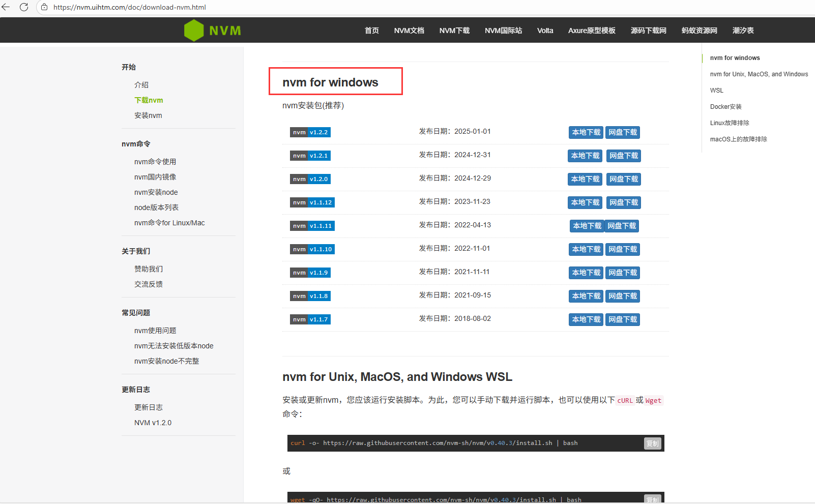
Task: Click 网盘下载 for nvm v1.1.12
Action: point(624,202)
